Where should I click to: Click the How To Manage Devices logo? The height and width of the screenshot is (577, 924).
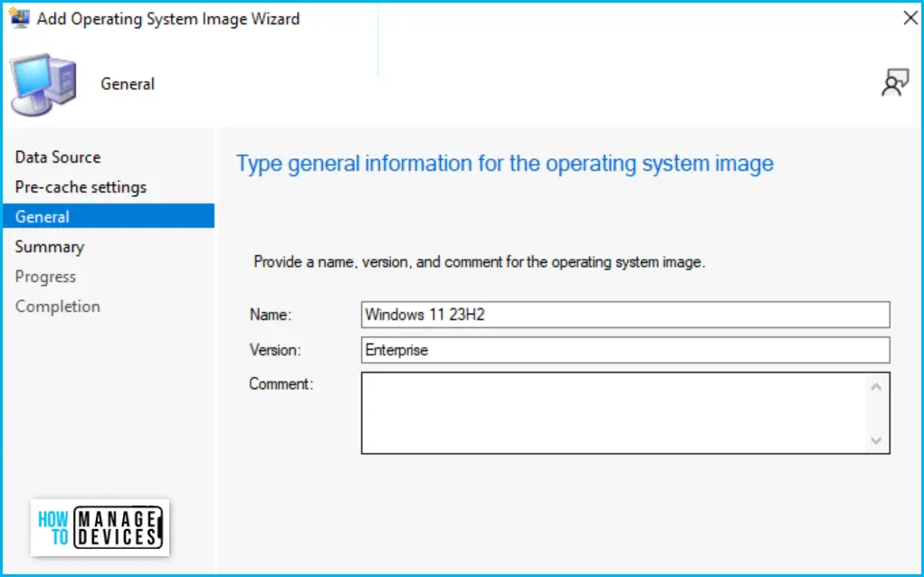(100, 527)
